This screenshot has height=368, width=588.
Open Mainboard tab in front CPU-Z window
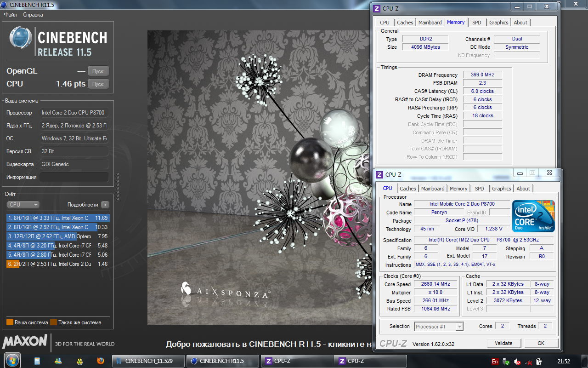[433, 189]
